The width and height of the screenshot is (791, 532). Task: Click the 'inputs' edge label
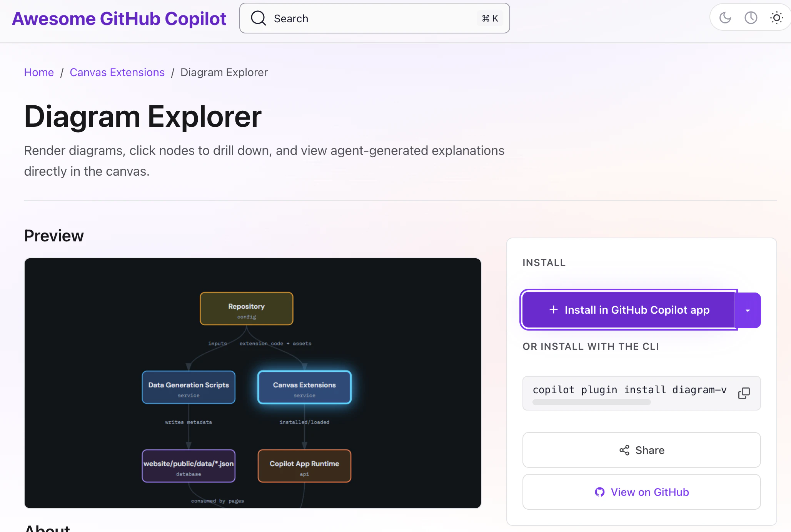(x=217, y=344)
